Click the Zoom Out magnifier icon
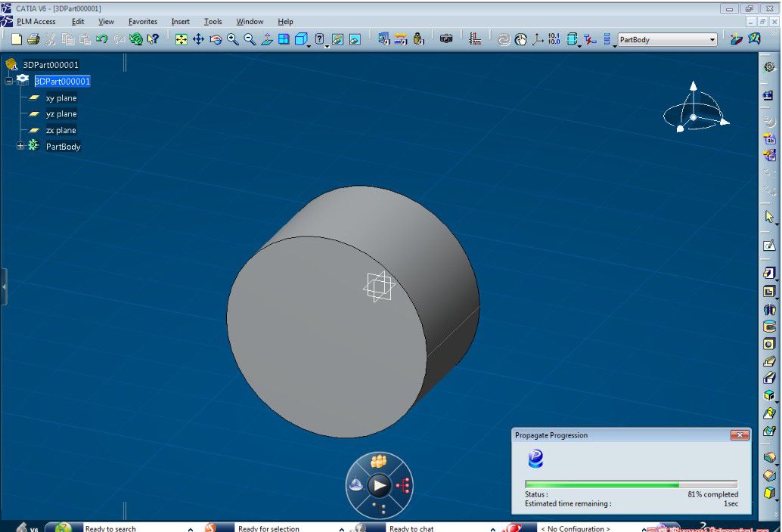The height and width of the screenshot is (532, 782). [x=250, y=39]
